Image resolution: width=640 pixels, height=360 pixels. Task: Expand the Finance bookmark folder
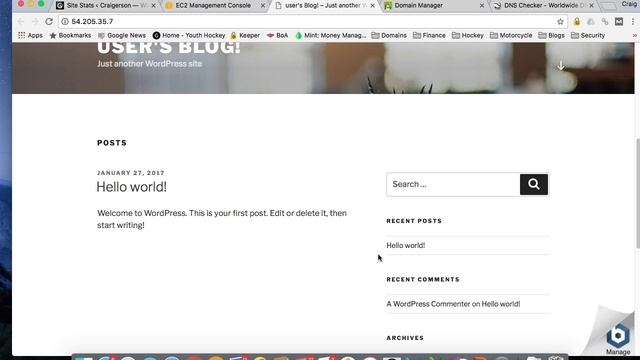click(x=429, y=36)
